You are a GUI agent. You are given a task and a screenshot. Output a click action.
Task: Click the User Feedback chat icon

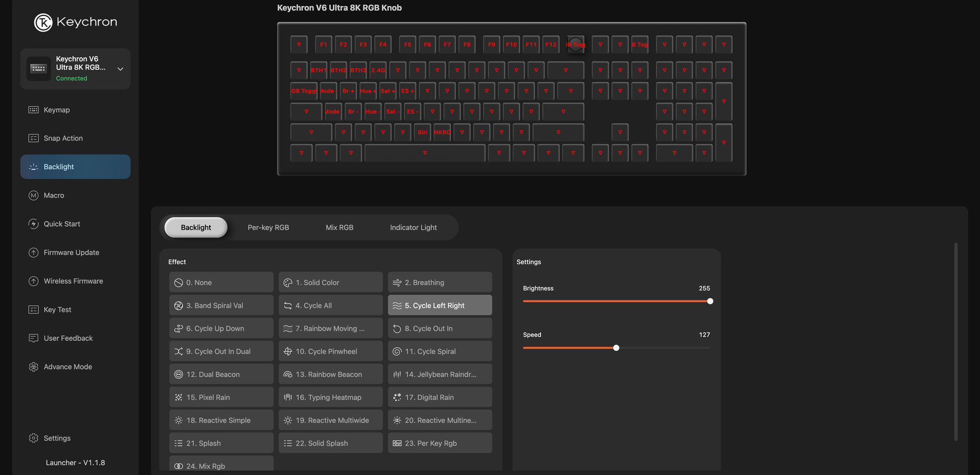click(33, 338)
